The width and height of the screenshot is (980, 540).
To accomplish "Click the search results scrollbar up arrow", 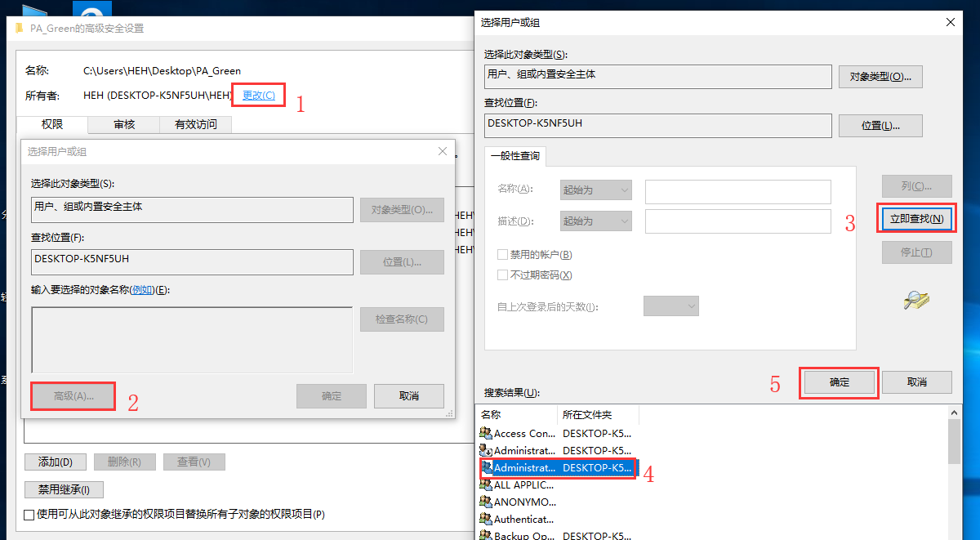I will click(953, 413).
